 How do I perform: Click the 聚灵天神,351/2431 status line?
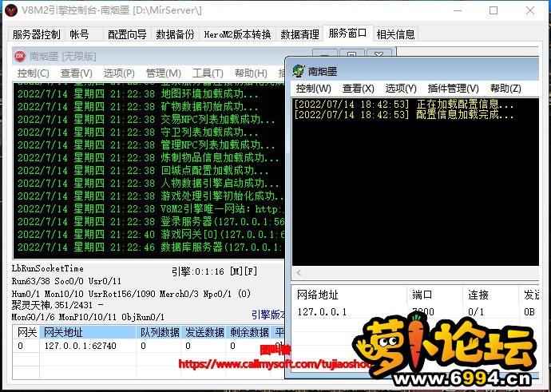click(x=57, y=304)
